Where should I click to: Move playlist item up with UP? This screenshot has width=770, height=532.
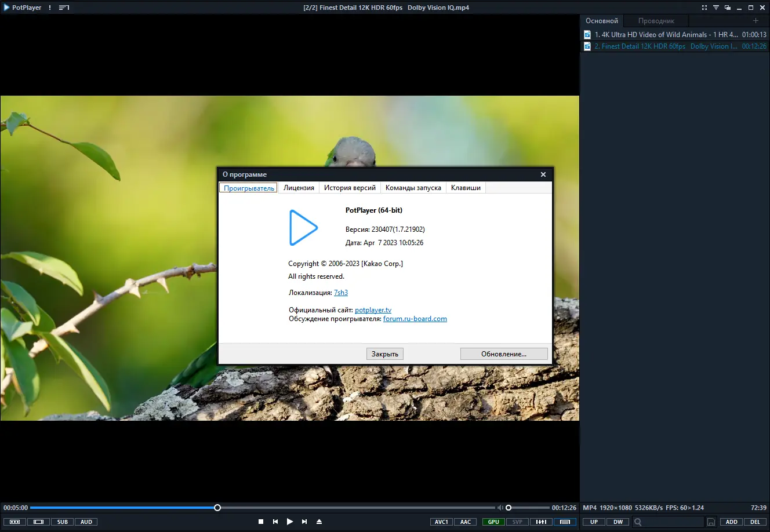pyautogui.click(x=594, y=522)
